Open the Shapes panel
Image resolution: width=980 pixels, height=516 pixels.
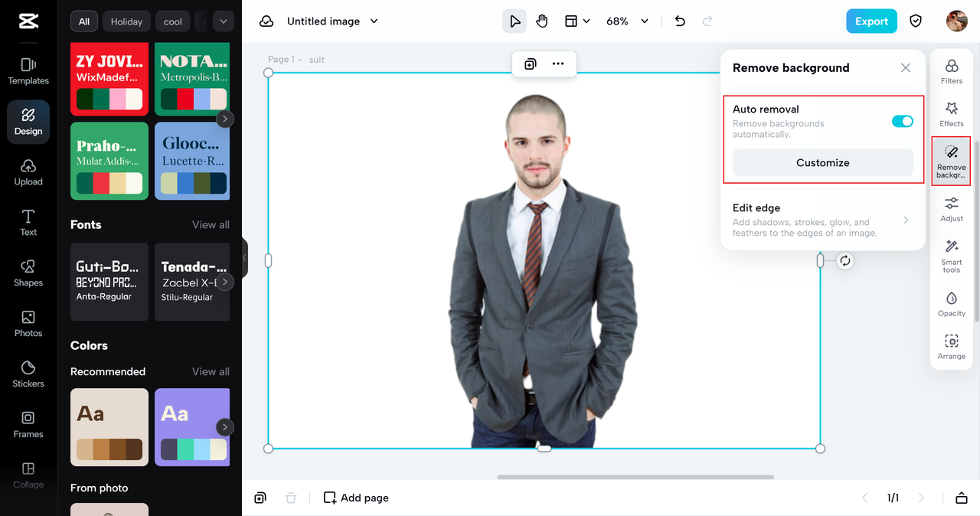28,273
